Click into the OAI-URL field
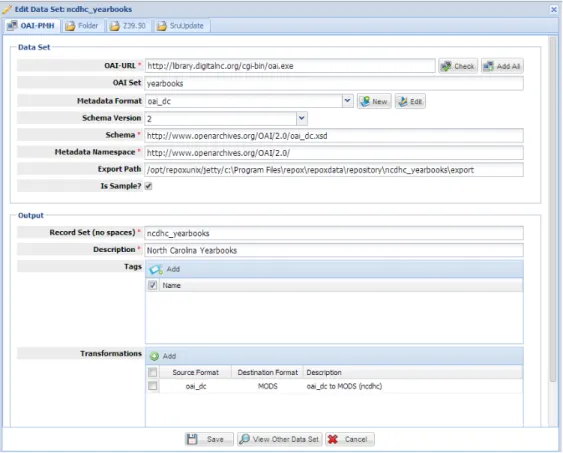563x453 pixels. [290, 66]
